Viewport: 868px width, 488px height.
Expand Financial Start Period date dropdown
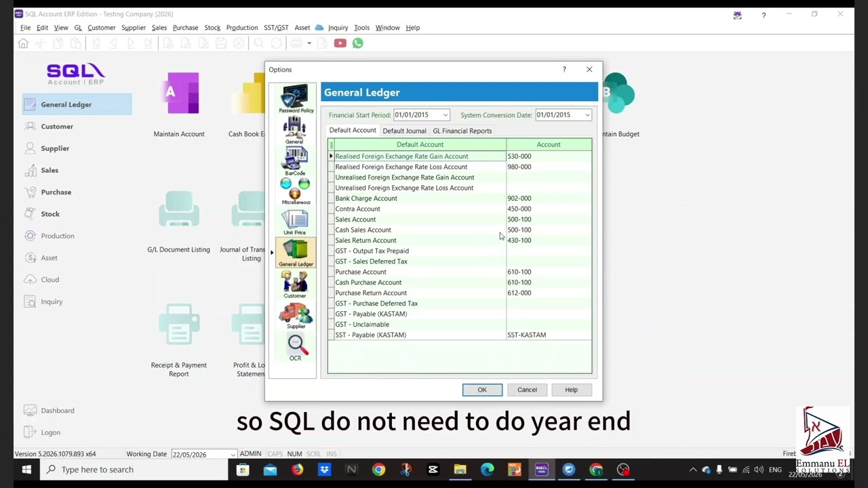click(x=445, y=115)
